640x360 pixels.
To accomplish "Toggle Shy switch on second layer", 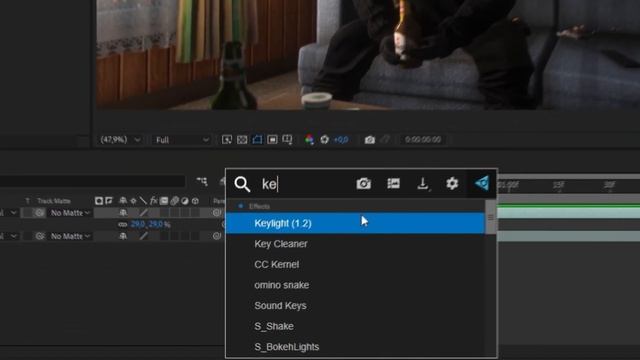I will [x=123, y=236].
